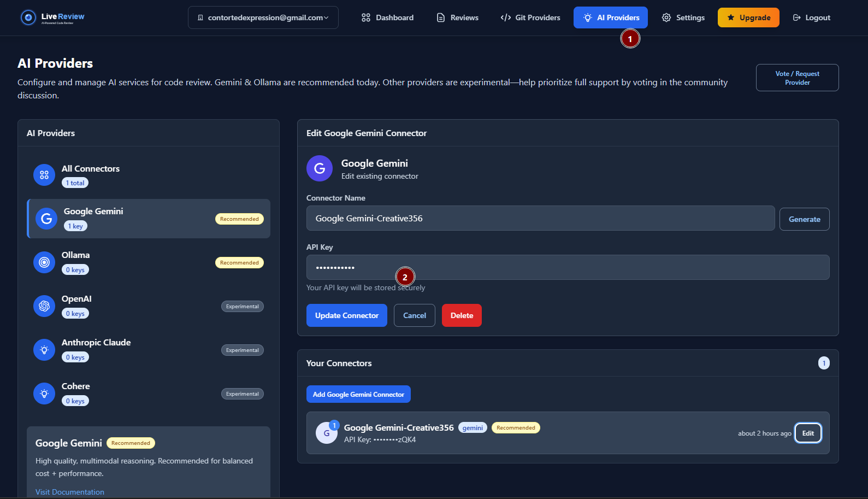Screen dimensions: 868x499
Task: Click Recommended badge in Gemini info card
Action: pos(131,443)
